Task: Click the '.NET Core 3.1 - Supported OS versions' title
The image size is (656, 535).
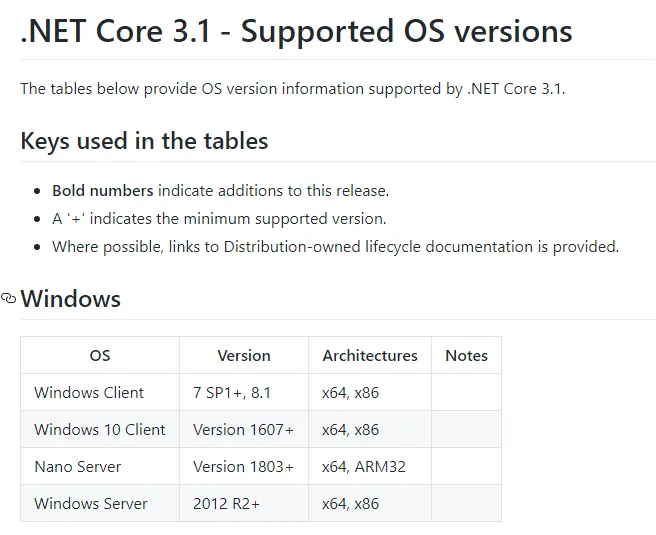Action: [x=296, y=31]
